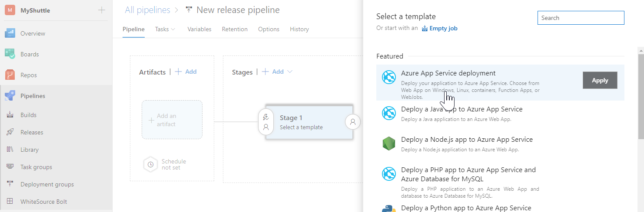Click the New release pipeline title
Image resolution: width=644 pixels, height=212 pixels.
238,10
